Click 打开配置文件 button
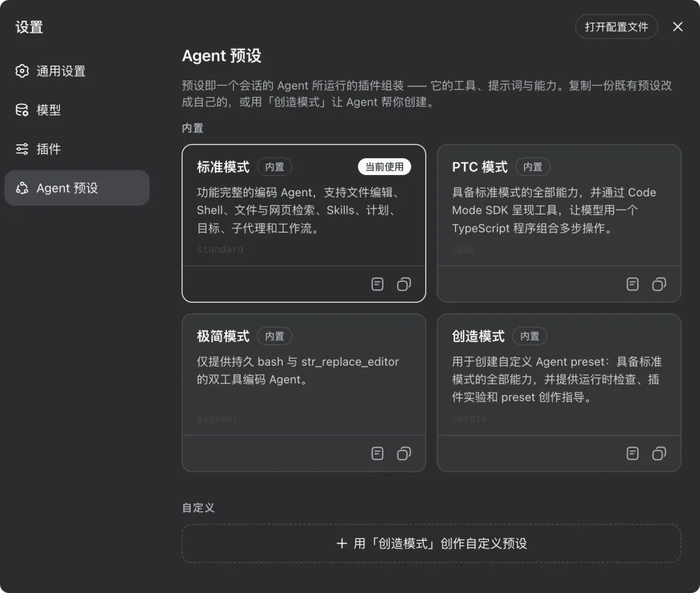This screenshot has height=593, width=700. tap(616, 27)
